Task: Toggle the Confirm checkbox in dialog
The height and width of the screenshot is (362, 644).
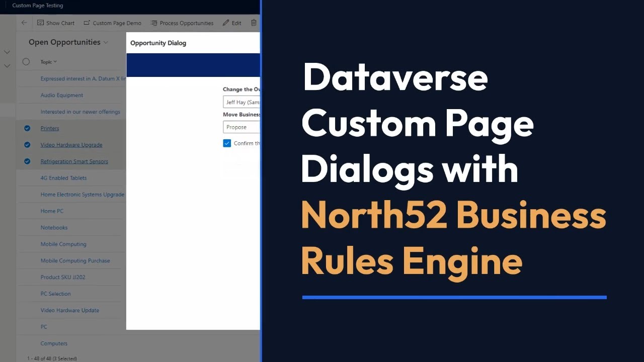Action: (227, 143)
